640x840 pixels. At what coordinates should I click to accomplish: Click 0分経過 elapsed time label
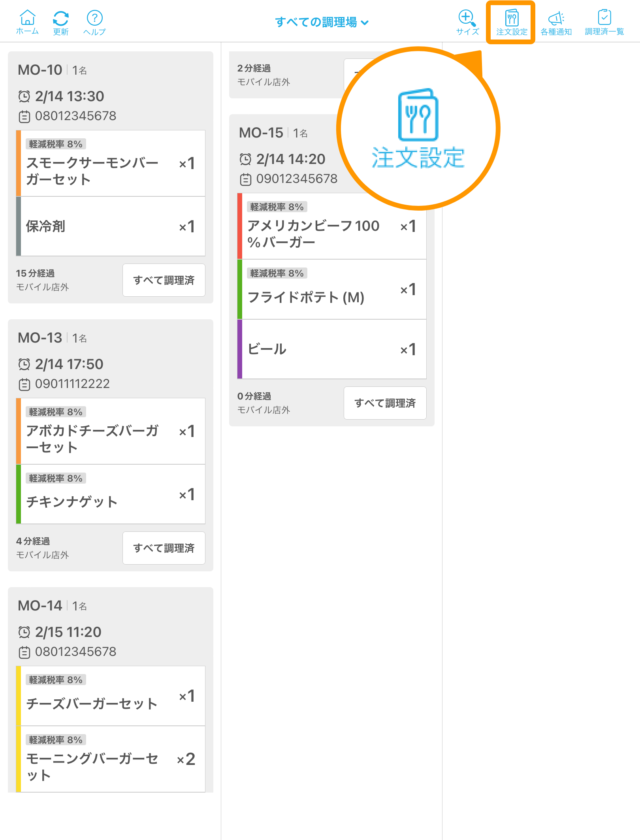point(254,396)
